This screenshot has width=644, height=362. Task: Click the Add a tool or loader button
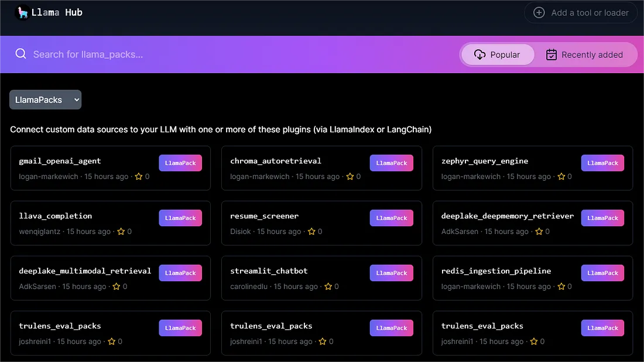coord(580,13)
